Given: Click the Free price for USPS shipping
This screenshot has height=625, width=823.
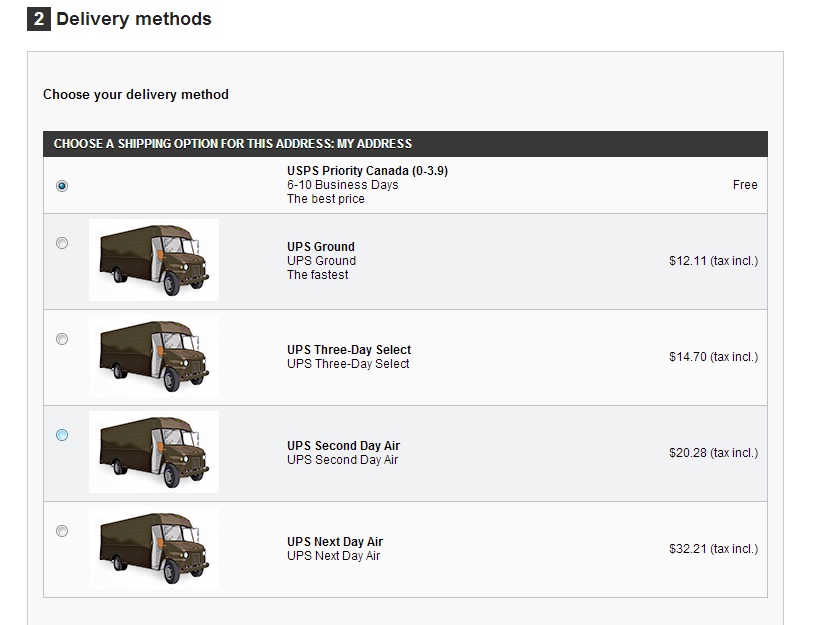Looking at the screenshot, I should (745, 185).
